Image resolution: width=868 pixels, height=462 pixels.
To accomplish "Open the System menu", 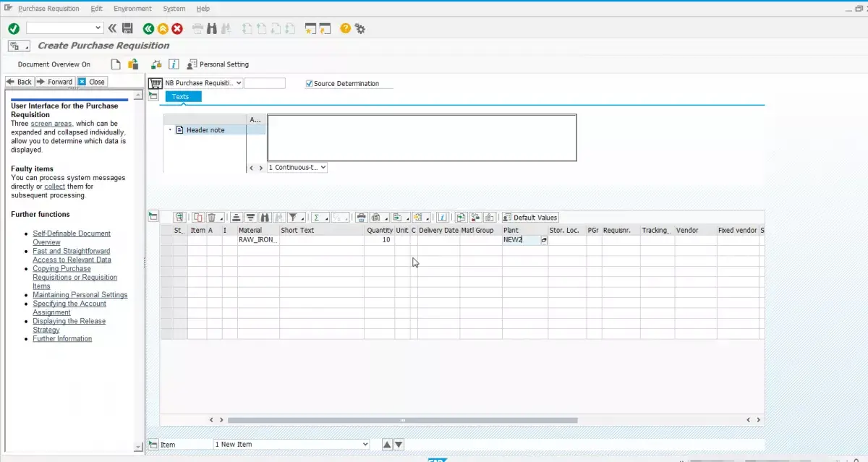I will [x=174, y=9].
